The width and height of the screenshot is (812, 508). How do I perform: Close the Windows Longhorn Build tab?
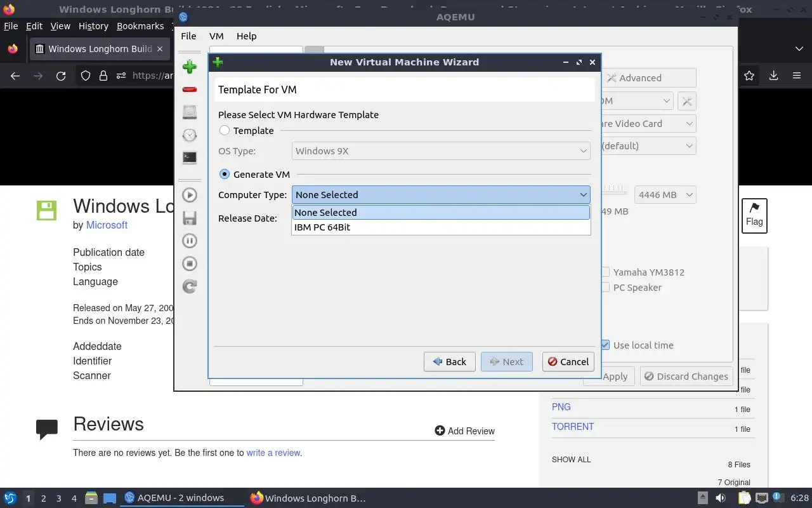(160, 49)
